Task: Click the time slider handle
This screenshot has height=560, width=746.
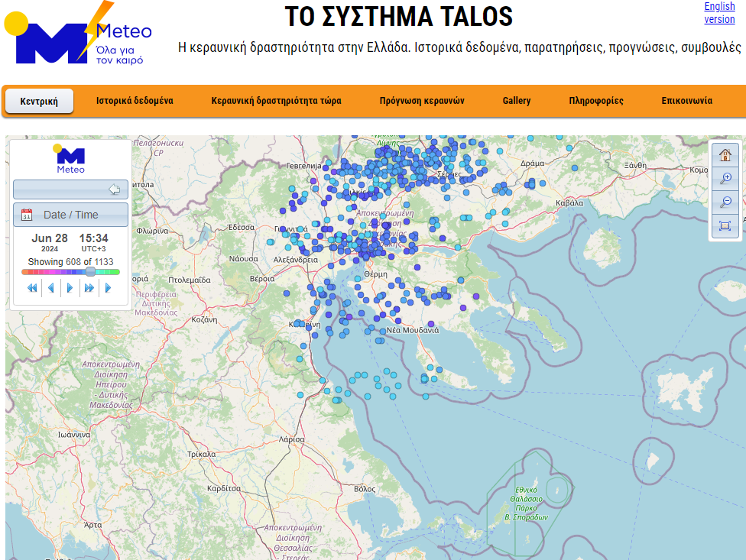Action: coord(90,272)
